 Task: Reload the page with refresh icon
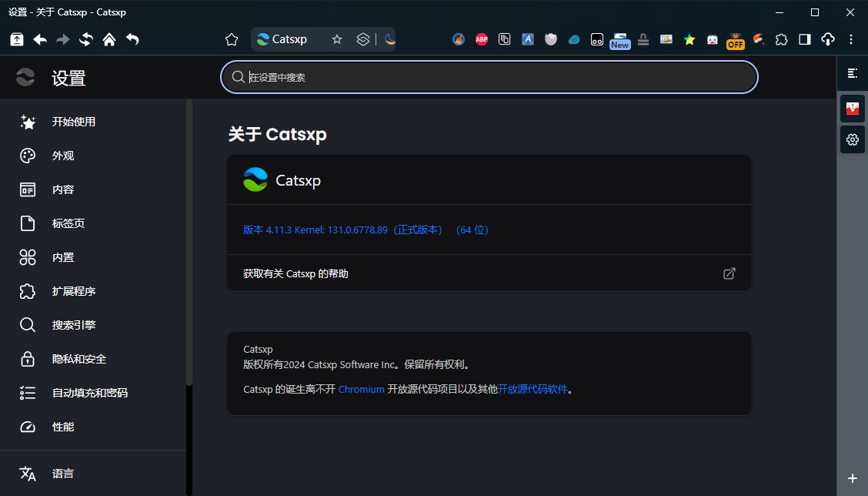point(86,39)
